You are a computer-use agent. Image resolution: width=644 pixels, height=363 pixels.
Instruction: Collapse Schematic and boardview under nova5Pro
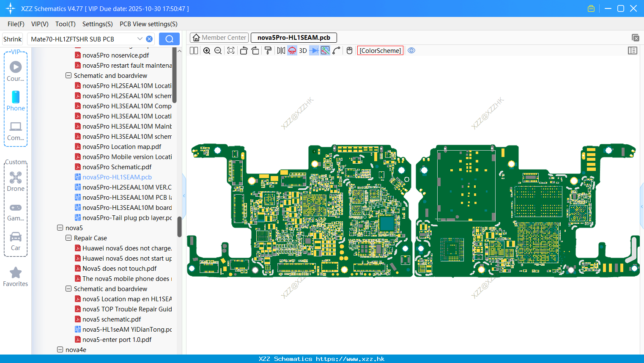(x=69, y=76)
